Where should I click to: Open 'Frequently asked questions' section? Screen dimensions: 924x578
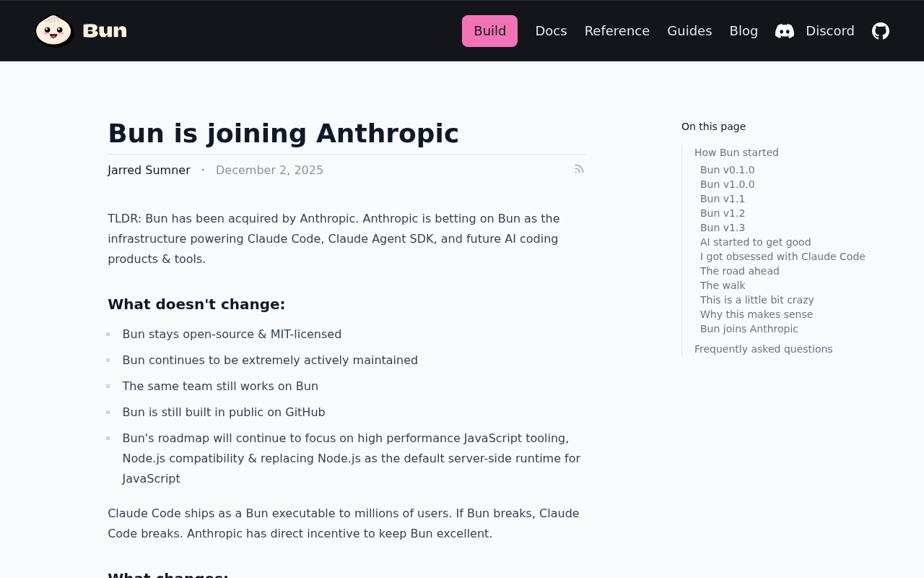(763, 349)
